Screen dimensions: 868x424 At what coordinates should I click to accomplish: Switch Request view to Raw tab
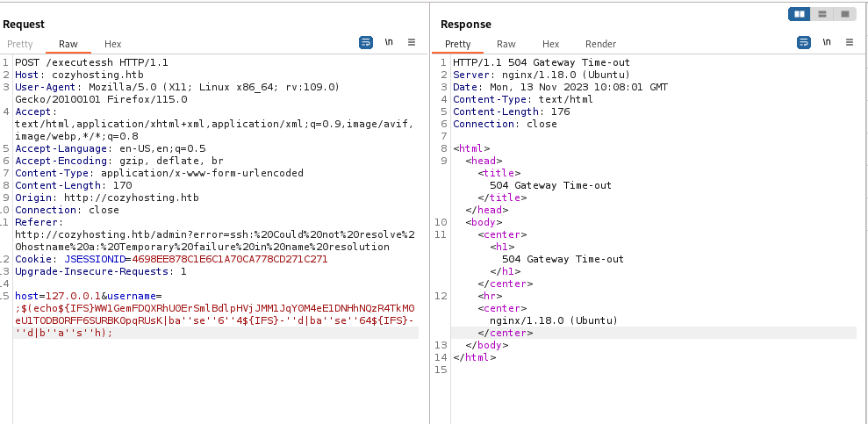coord(68,44)
